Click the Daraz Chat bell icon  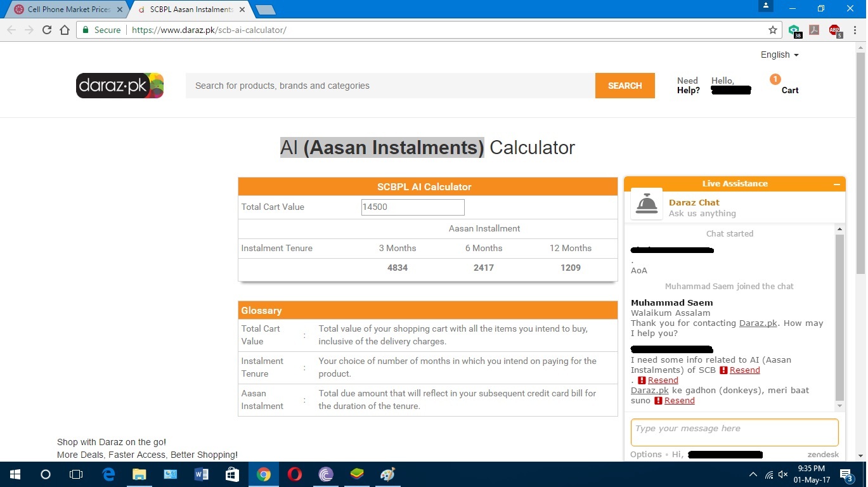point(647,204)
